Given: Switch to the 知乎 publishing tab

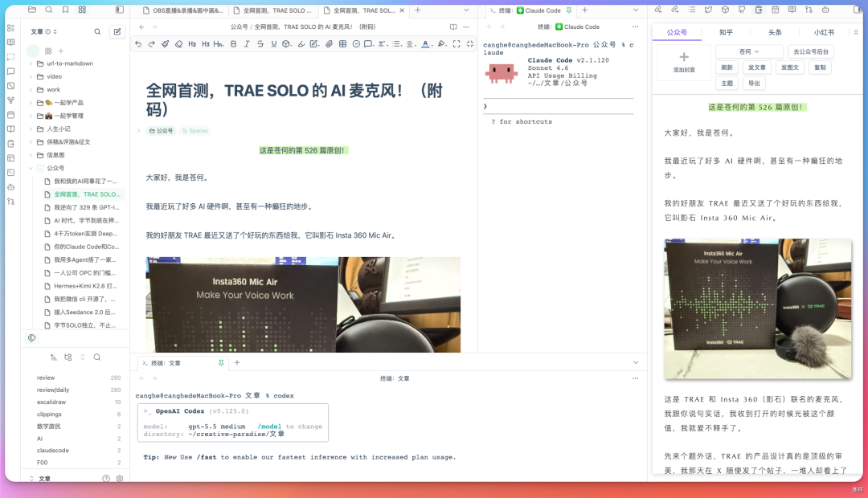Looking at the screenshot, I should [x=727, y=32].
